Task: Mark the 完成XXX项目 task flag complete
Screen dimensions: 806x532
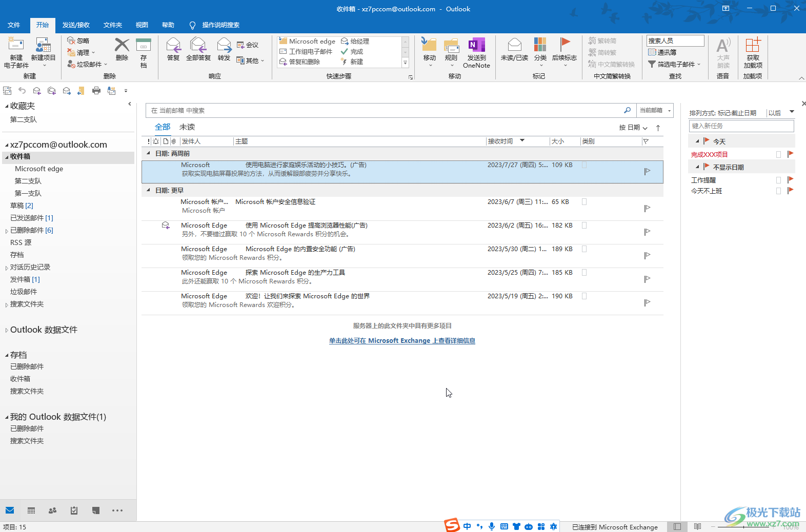Action: click(x=790, y=154)
